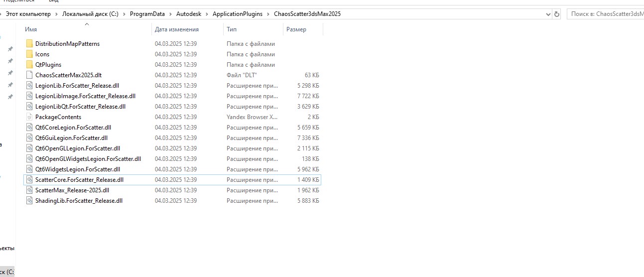Go to 'Этот компьютер' in the breadcrumb
The height and width of the screenshot is (277, 644).
[x=28, y=14]
